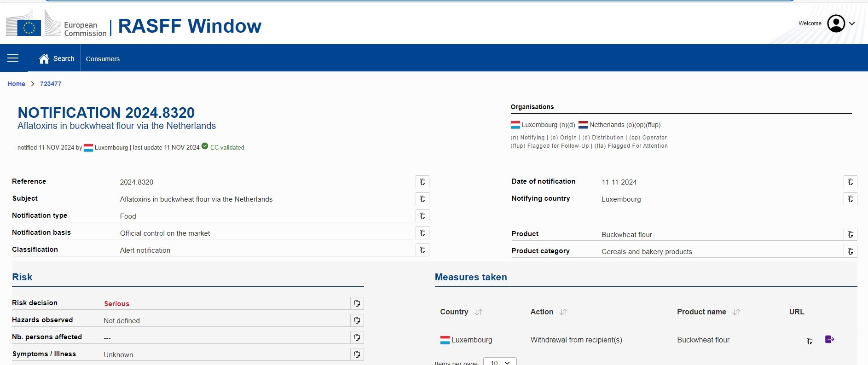868x365 pixels.
Task: Copy the Date of notification value
Action: 850,182
